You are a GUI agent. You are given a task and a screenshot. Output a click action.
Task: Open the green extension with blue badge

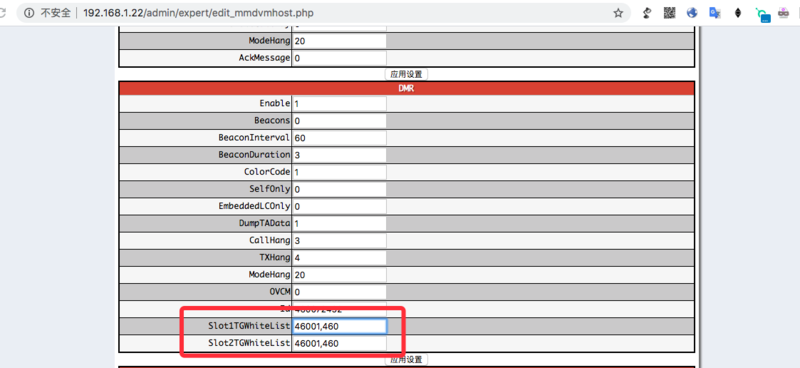tap(762, 14)
